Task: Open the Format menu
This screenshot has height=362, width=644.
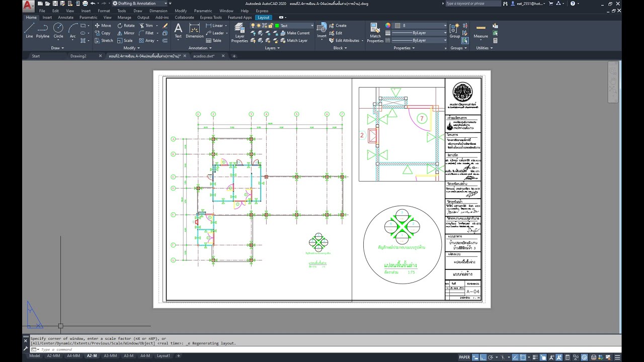Action: 104,11
